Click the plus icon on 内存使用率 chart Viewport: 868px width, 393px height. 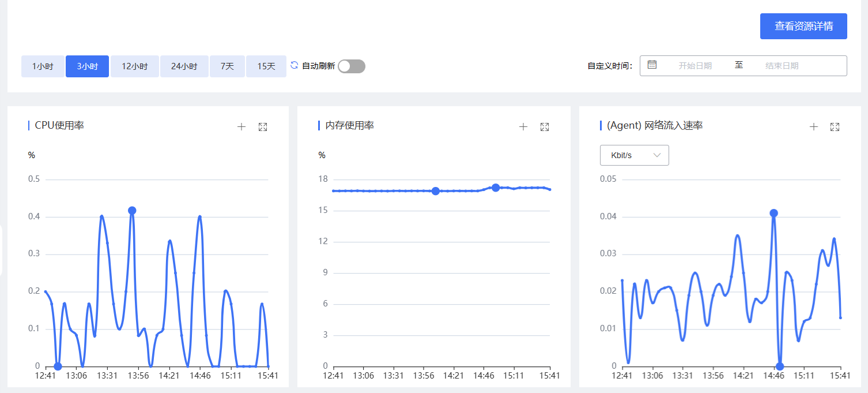[x=523, y=127]
